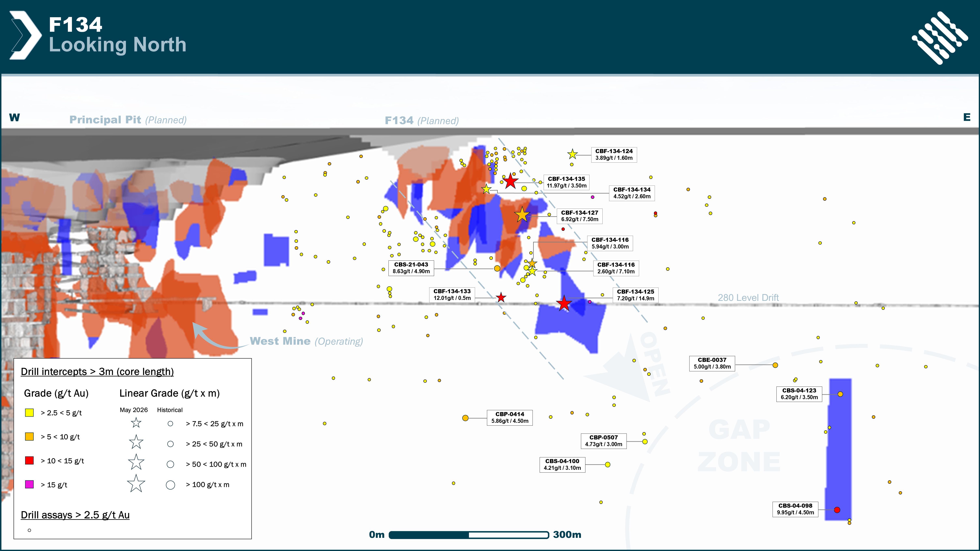Click the 'Principal Pit (Planned)' label

[x=128, y=120]
